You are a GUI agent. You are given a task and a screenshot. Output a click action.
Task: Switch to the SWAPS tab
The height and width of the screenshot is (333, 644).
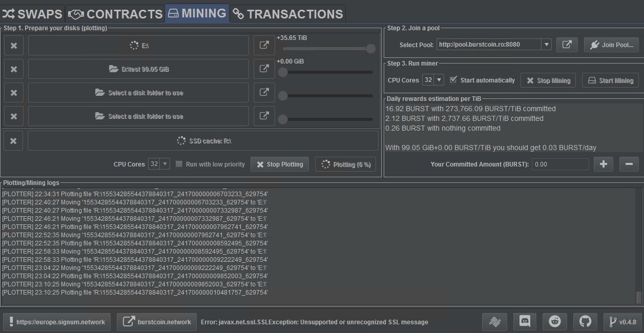tap(32, 14)
